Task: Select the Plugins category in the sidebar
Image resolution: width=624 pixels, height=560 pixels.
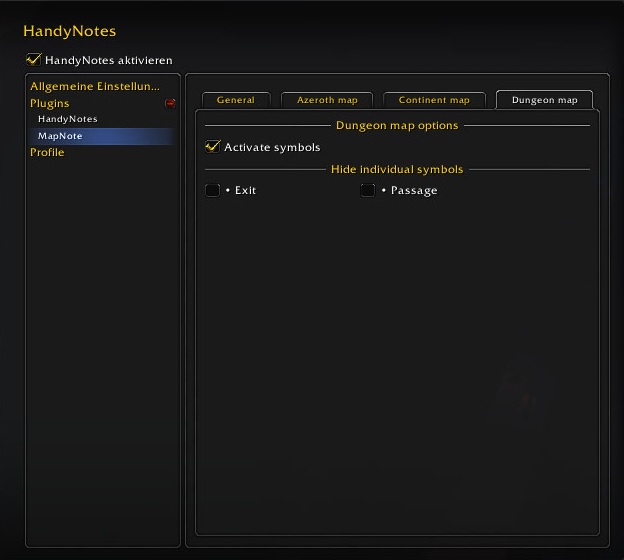Action: click(x=50, y=103)
